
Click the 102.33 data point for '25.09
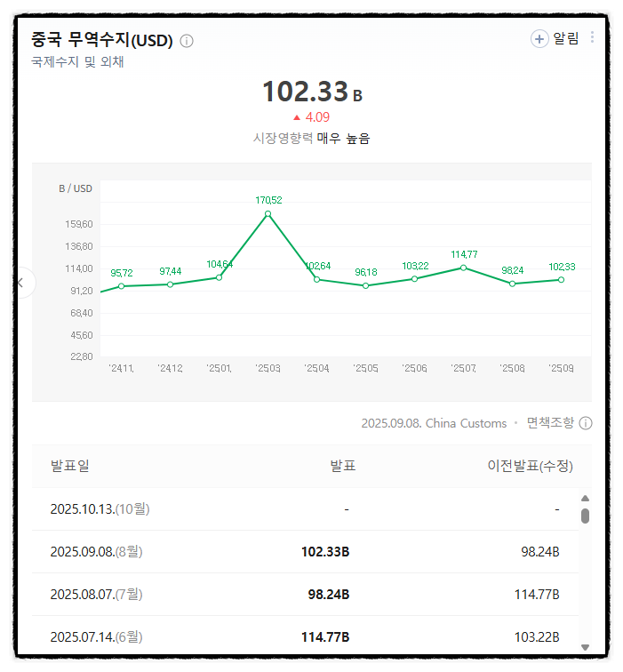pyautogui.click(x=561, y=280)
